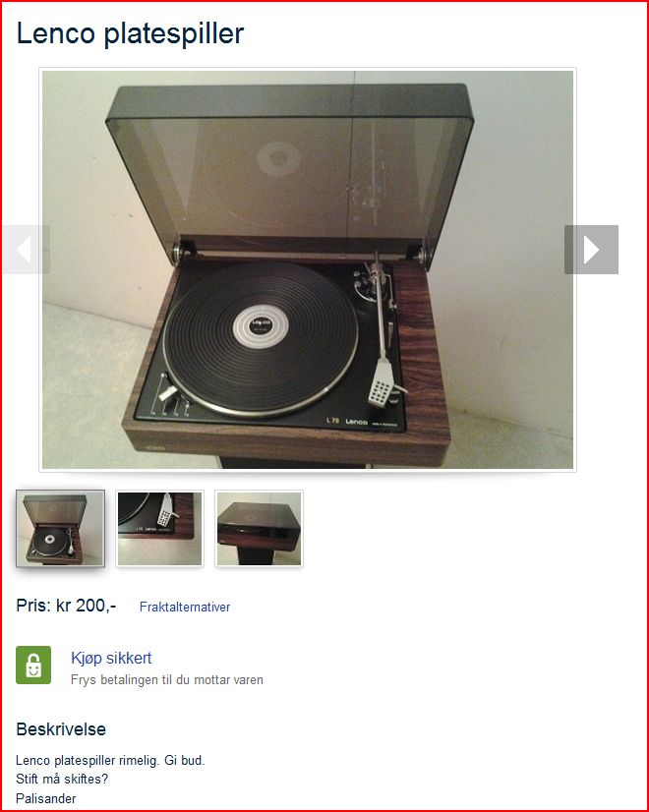Click the Pris kr 200 price text

[x=66, y=606]
